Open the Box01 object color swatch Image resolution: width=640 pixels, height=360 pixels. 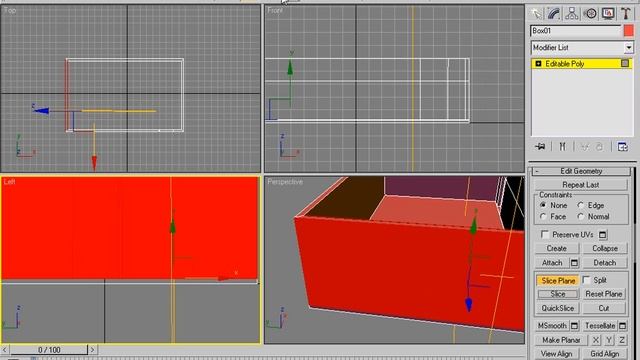[629, 31]
